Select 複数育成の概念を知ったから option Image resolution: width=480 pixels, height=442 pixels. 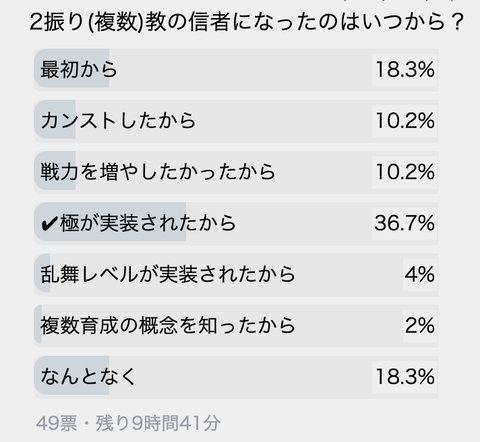click(236, 325)
